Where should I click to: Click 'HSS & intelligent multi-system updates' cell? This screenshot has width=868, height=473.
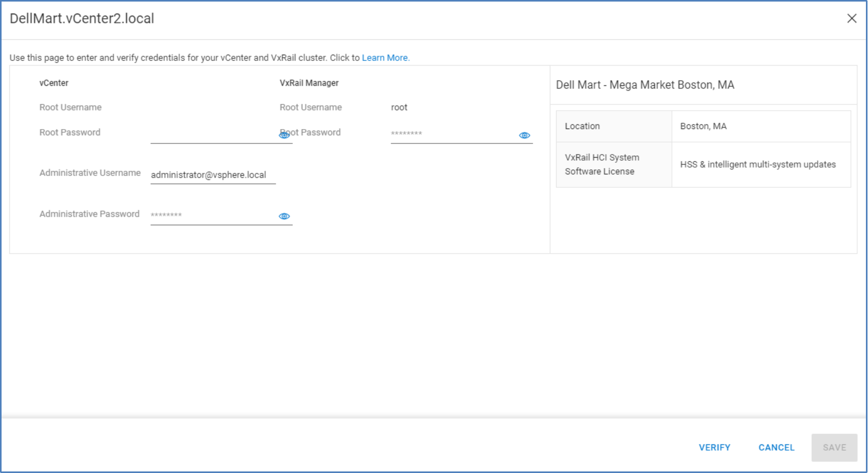click(761, 164)
